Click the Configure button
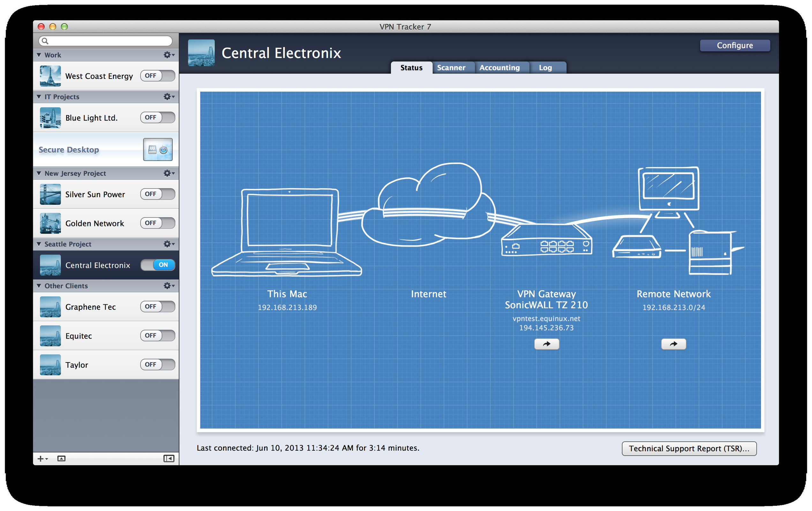The height and width of the screenshot is (511, 812). (x=734, y=45)
